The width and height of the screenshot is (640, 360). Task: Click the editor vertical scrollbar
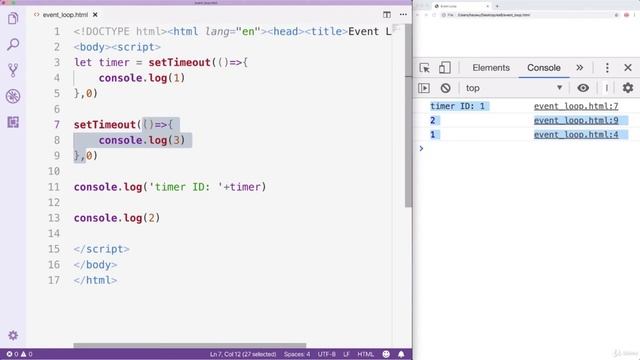tap(409, 116)
